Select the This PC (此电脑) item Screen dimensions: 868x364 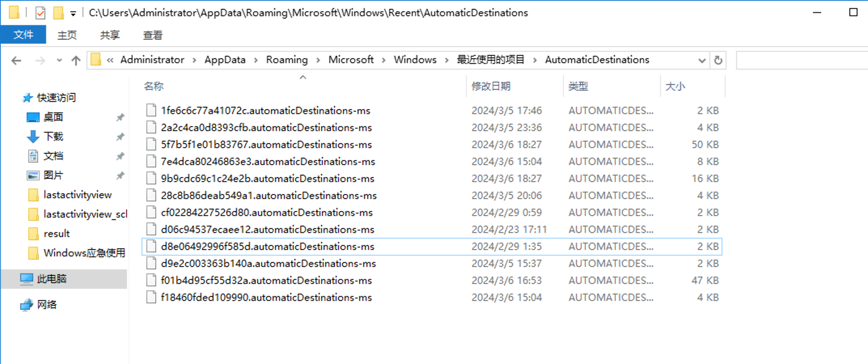tap(51, 279)
